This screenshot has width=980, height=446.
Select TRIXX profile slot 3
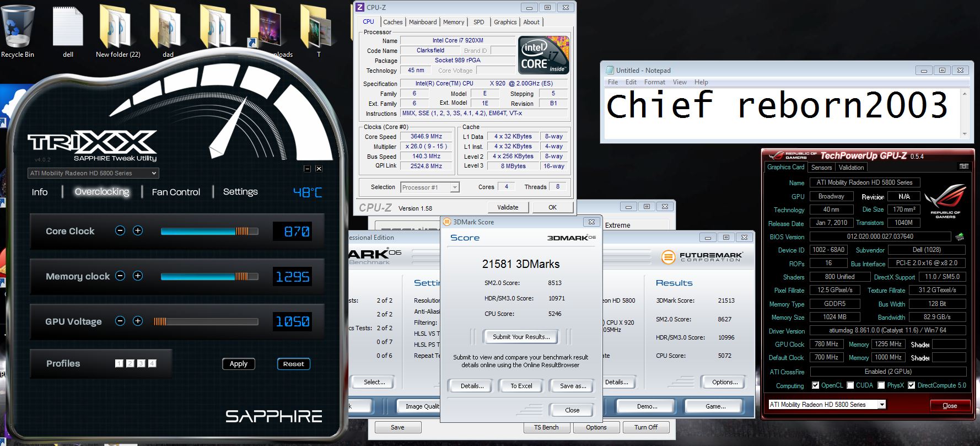[x=141, y=363]
